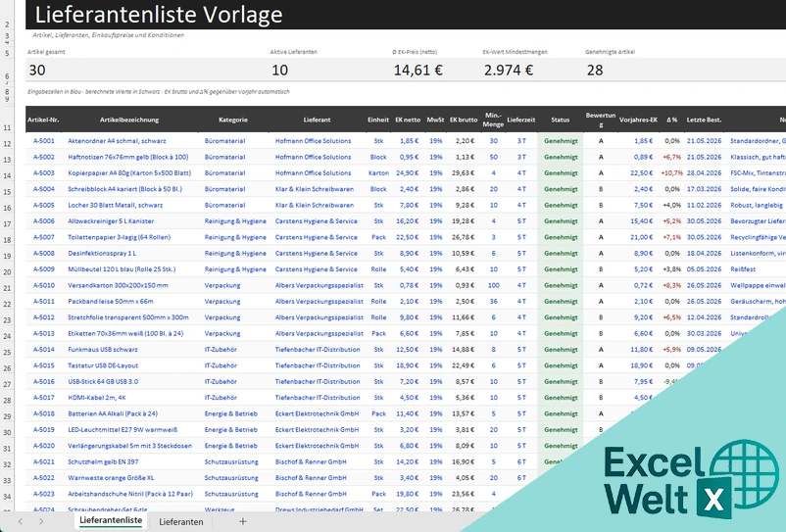Select EK netto 9,80 € for Stretchfolie

click(408, 317)
